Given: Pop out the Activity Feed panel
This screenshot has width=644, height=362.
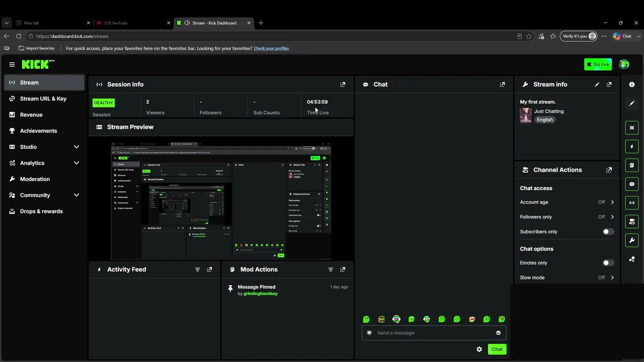Looking at the screenshot, I should [209, 269].
